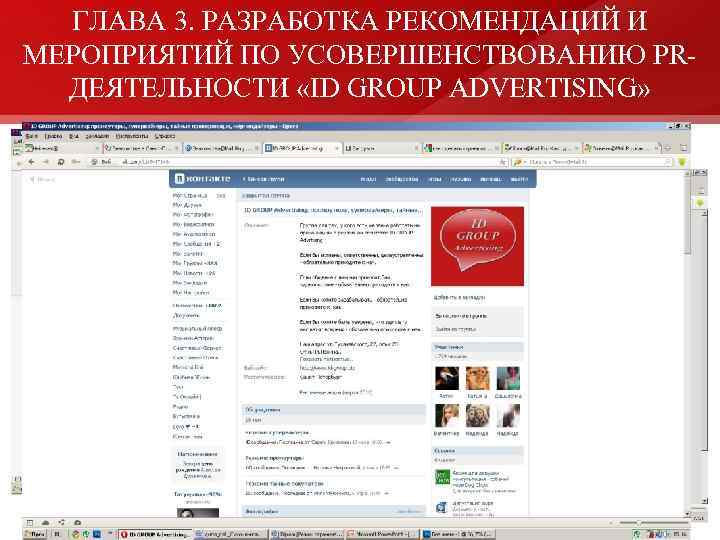Switch to the fifth browser tab
This screenshot has height=540, width=720.
pos(382,148)
